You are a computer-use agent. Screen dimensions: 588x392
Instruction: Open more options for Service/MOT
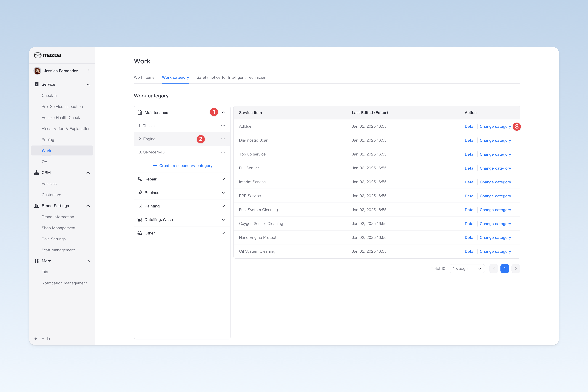(223, 152)
